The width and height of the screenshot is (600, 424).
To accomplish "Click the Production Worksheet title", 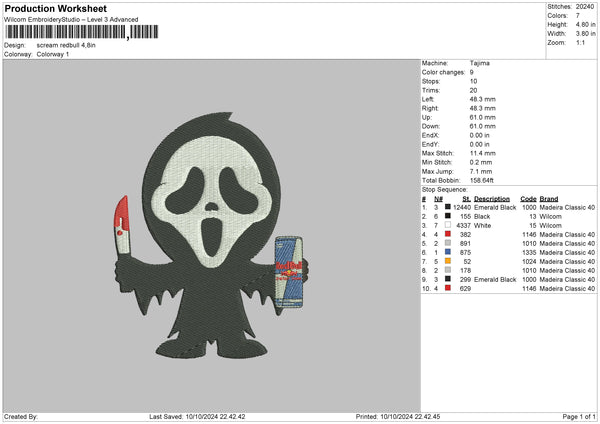I will pyautogui.click(x=55, y=8).
